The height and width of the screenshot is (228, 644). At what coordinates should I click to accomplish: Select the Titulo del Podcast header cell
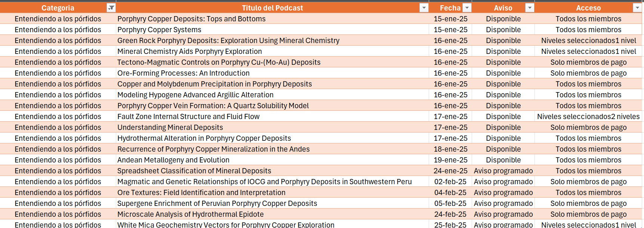(272, 8)
